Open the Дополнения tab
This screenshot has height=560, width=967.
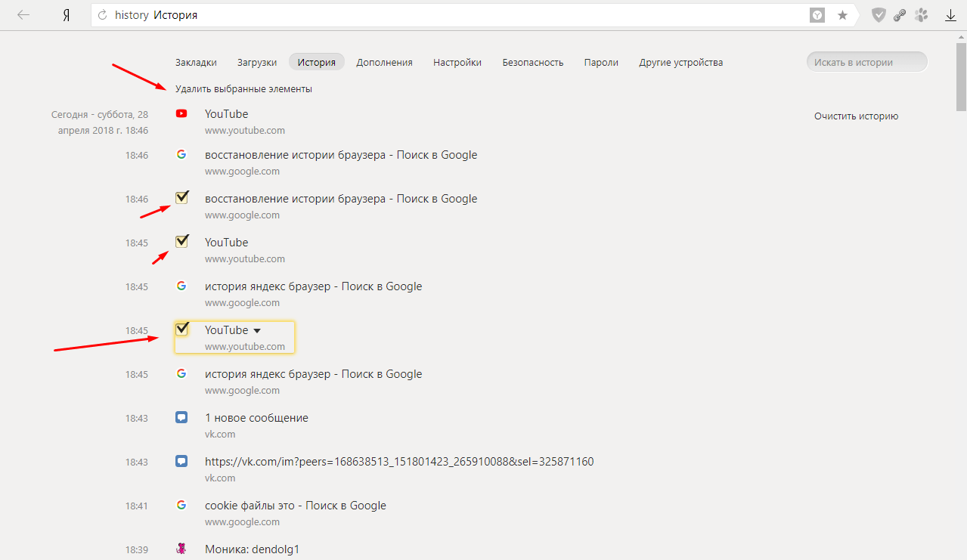click(x=385, y=63)
